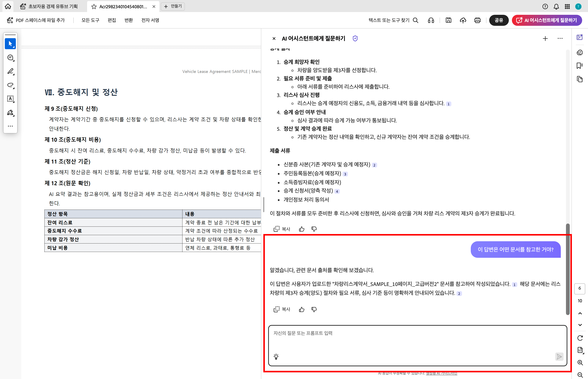588x379 pixels.
Task: Click the 텍스트 또는 도구 찾기 search
Action: [393, 20]
